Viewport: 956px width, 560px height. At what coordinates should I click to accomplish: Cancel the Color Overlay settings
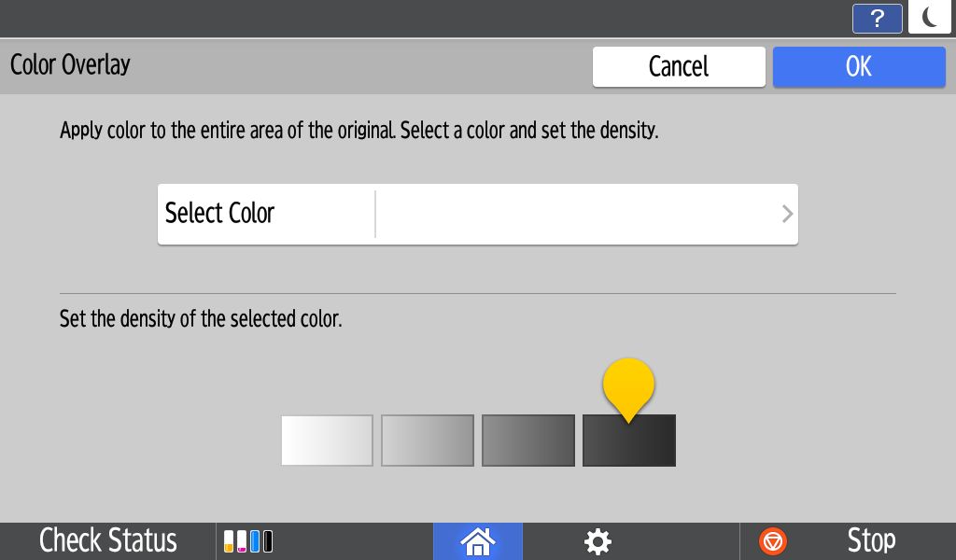[679, 67]
